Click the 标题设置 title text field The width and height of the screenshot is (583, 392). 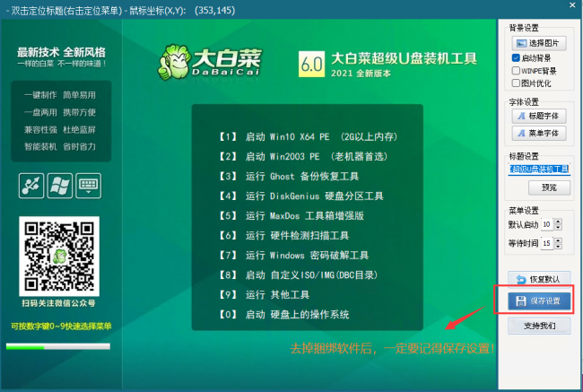539,170
